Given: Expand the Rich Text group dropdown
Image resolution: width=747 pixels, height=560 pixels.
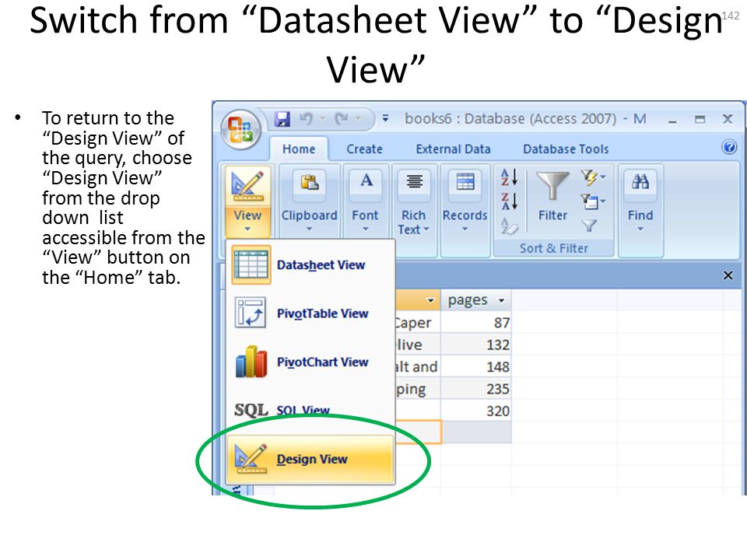Looking at the screenshot, I should (426, 229).
